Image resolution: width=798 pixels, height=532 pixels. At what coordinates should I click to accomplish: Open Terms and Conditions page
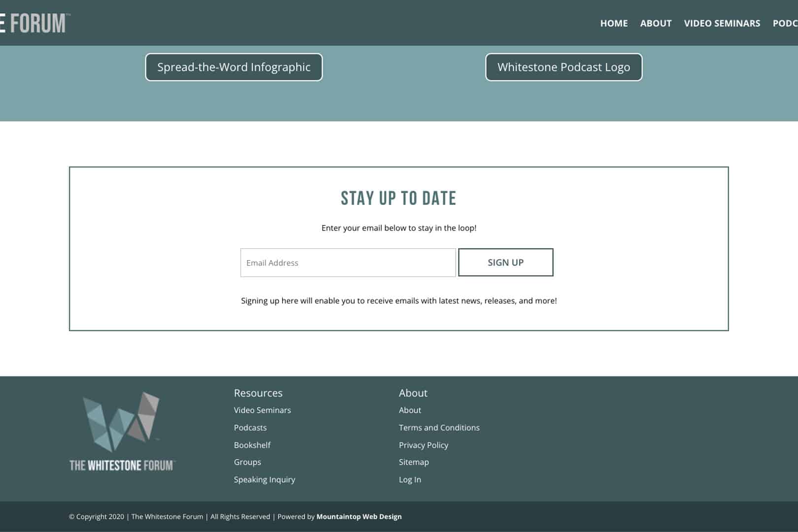[439, 428]
